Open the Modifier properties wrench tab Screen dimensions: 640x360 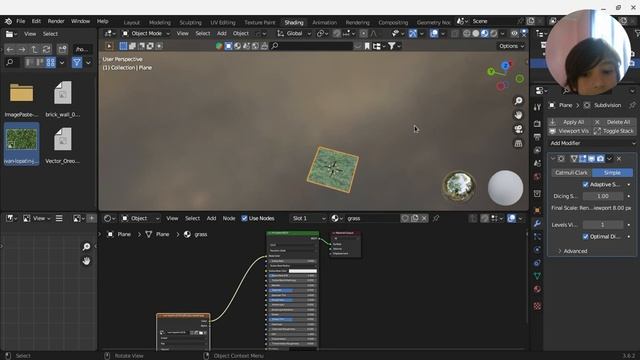tap(537, 223)
